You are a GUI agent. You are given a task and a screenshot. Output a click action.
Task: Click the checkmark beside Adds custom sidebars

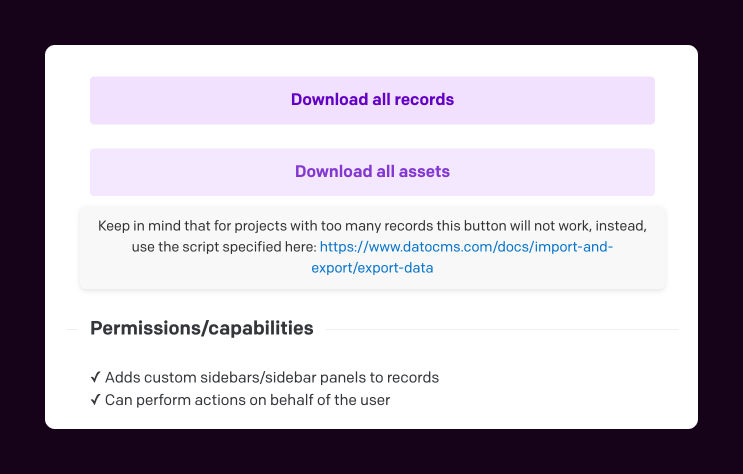point(95,377)
